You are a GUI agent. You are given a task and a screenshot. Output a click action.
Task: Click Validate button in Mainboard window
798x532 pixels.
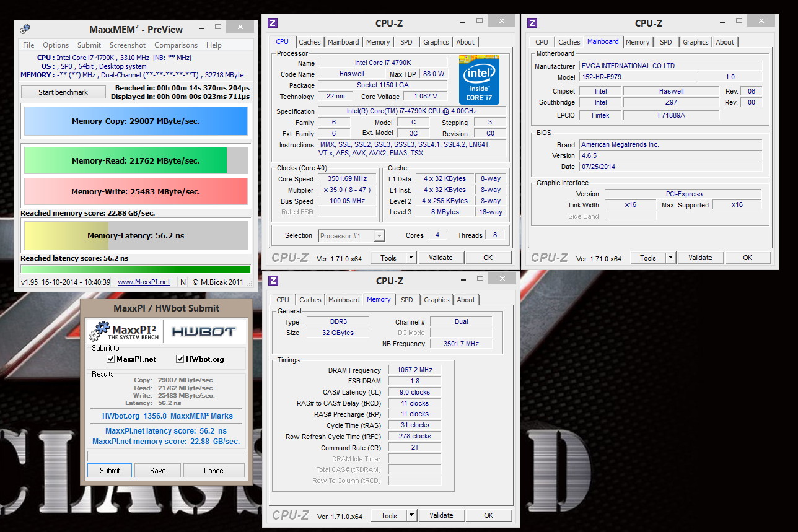(x=700, y=258)
